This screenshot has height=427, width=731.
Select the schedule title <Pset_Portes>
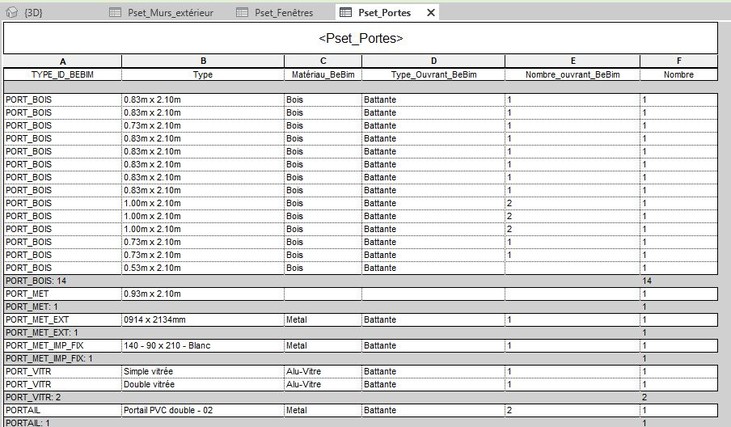coord(360,38)
